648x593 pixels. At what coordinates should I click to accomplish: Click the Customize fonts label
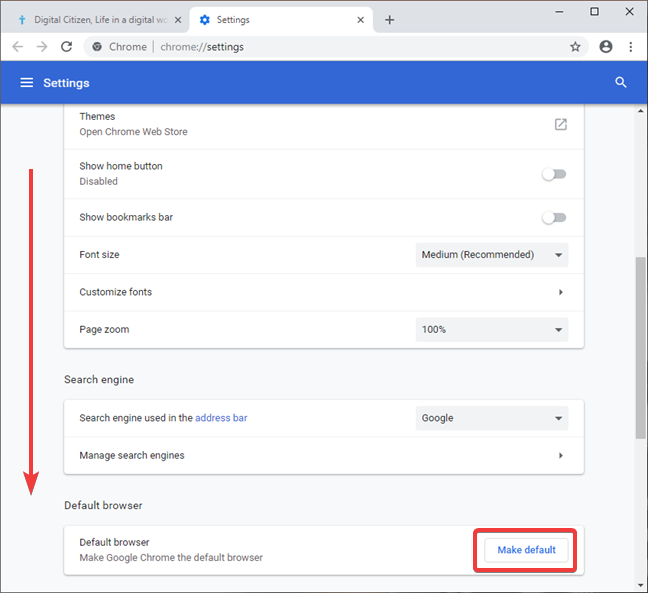click(x=116, y=292)
